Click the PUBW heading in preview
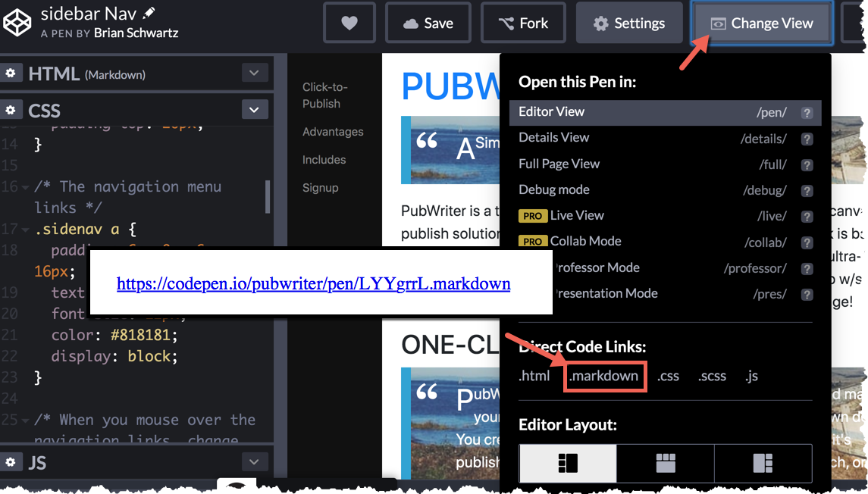Image resolution: width=868 pixels, height=494 pixels. (x=450, y=86)
